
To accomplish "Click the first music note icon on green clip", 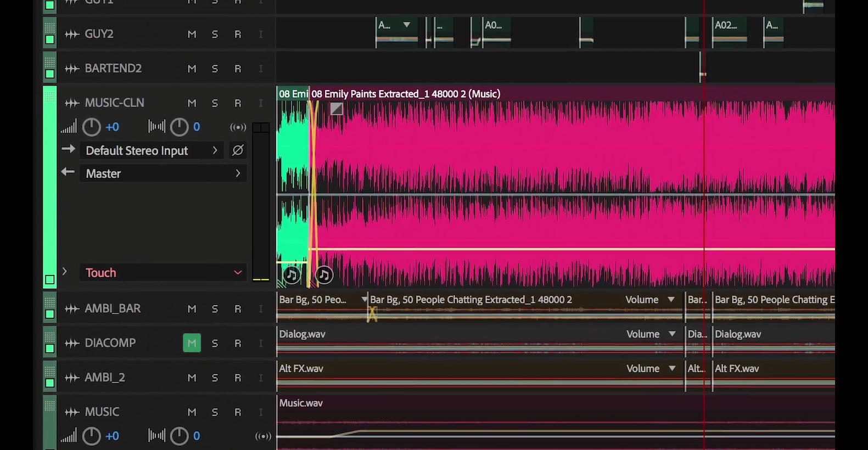I will tap(292, 275).
